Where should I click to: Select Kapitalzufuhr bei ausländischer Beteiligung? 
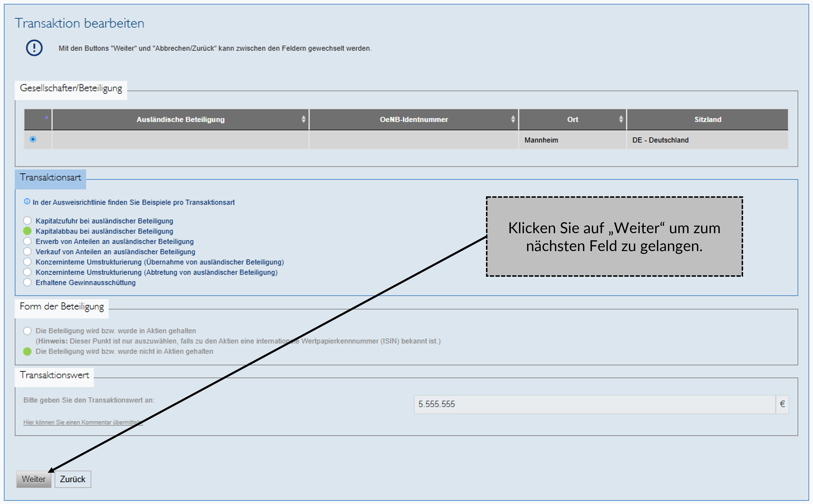(x=27, y=221)
